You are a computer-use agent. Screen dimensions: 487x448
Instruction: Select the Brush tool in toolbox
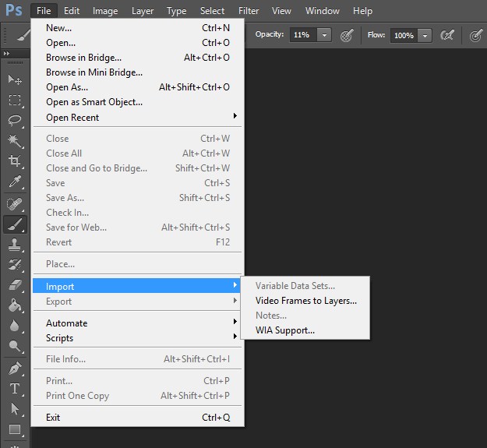[15, 224]
